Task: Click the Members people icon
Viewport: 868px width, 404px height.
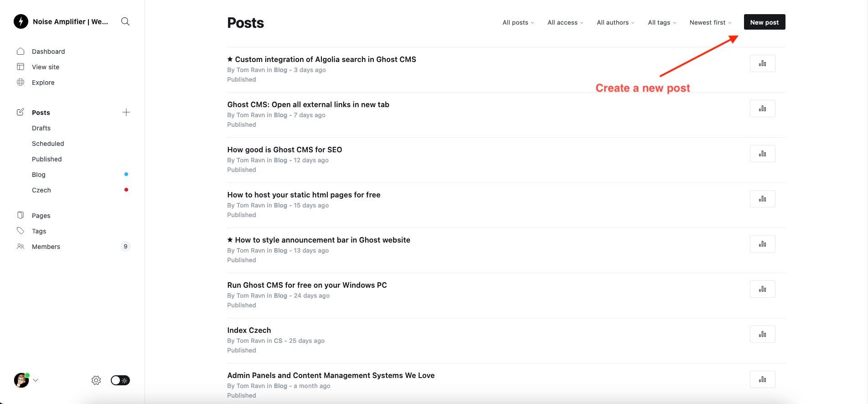Action: (x=21, y=246)
